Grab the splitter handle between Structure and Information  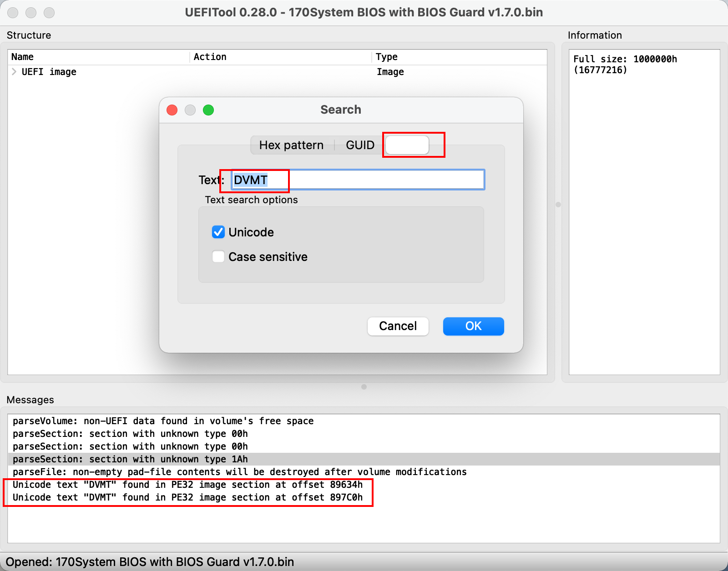[558, 205]
